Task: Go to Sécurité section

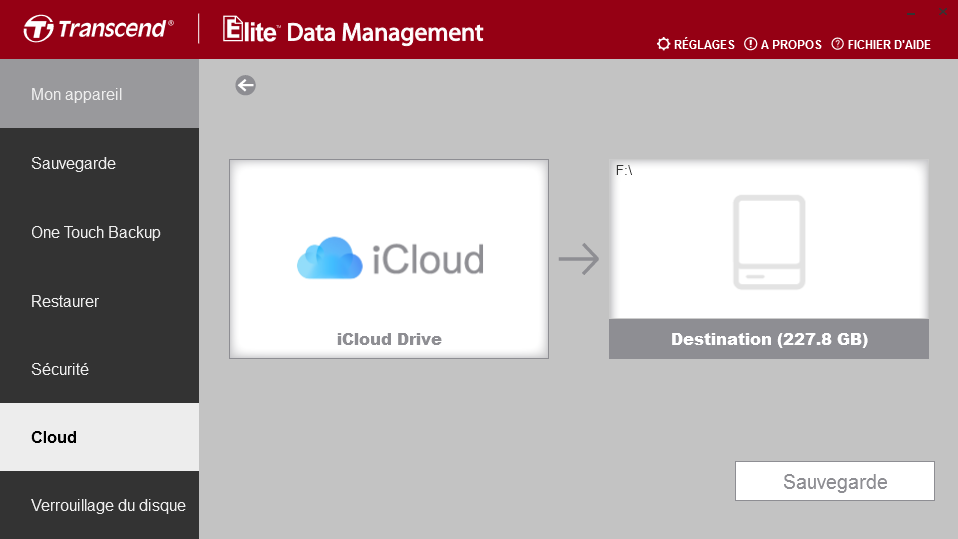Action: pyautogui.click(x=100, y=369)
